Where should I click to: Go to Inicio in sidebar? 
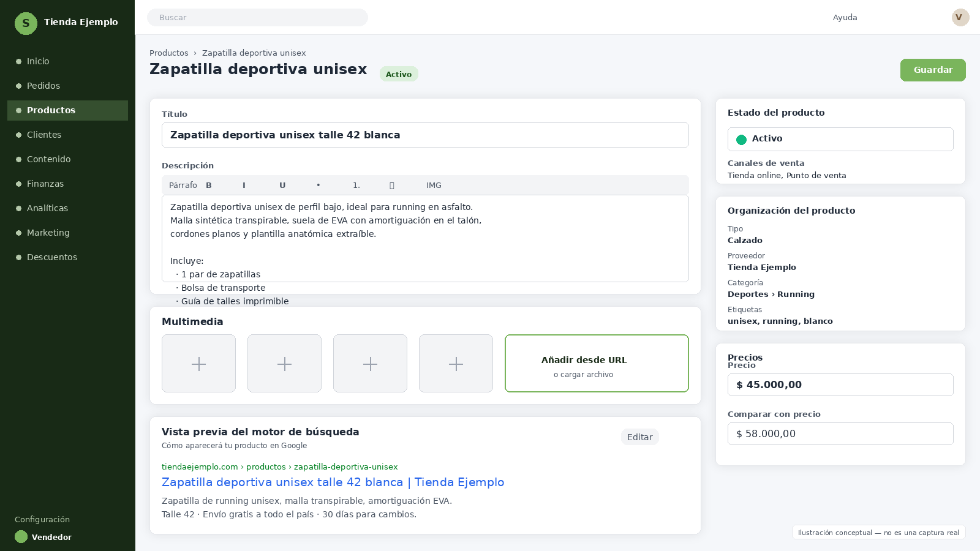coord(67,61)
